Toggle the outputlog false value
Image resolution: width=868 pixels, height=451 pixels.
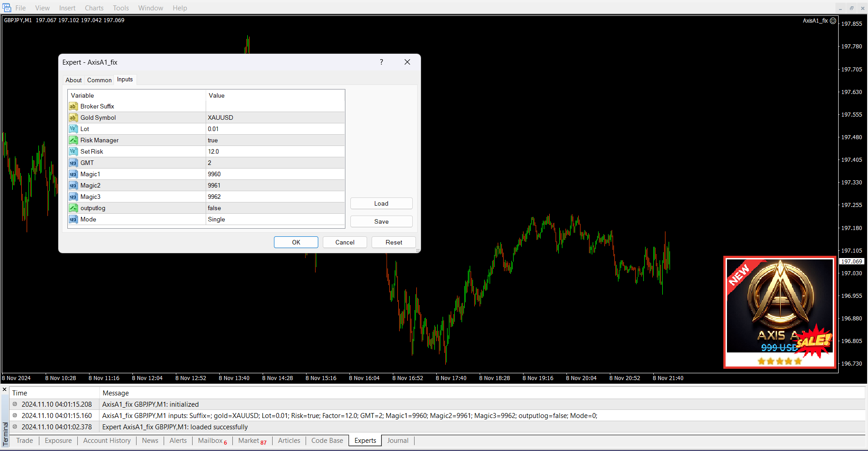pos(275,208)
